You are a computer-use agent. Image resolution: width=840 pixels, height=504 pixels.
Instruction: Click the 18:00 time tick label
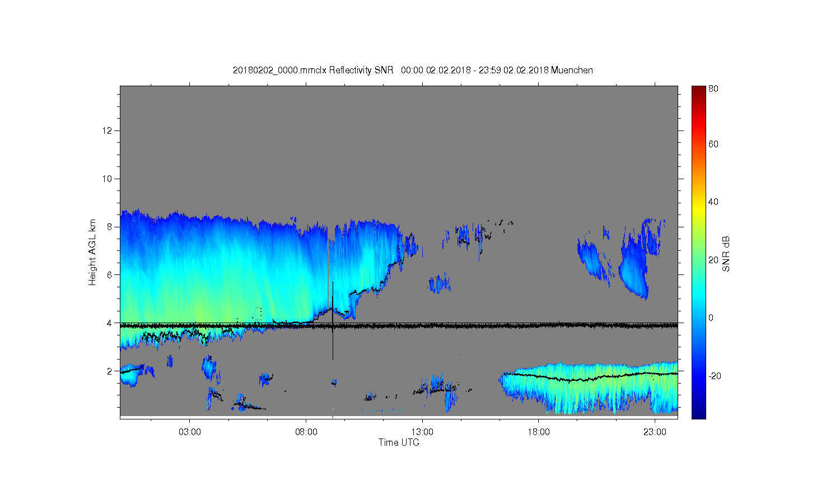(539, 432)
